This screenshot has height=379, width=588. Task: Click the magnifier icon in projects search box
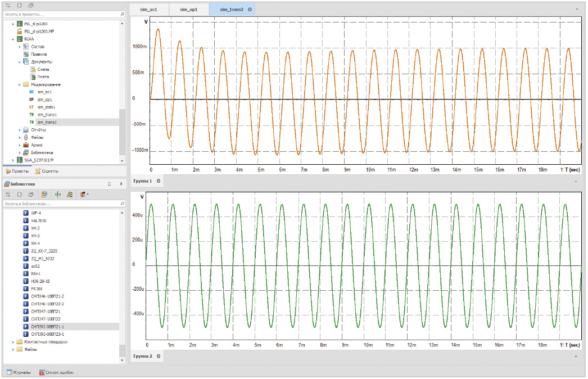122,14
